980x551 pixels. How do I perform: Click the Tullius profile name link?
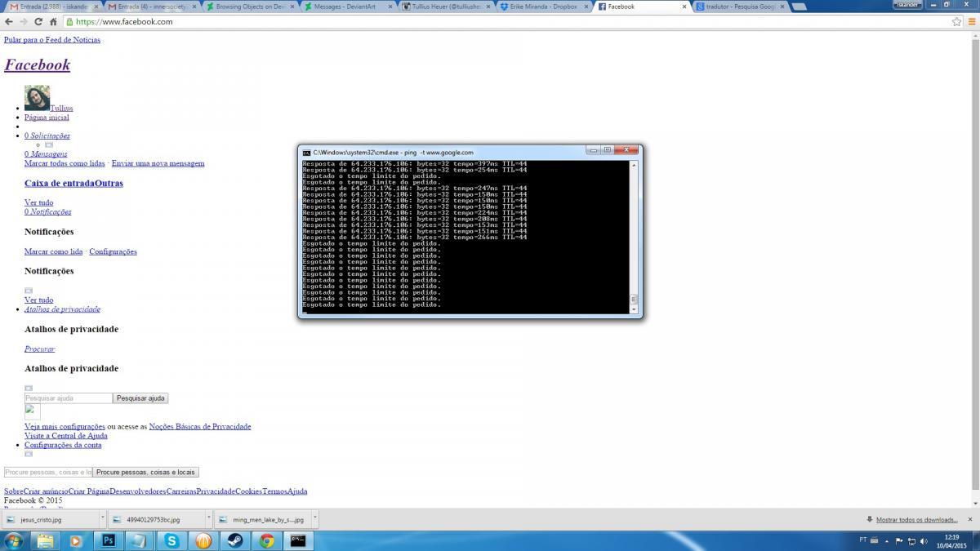(61, 108)
